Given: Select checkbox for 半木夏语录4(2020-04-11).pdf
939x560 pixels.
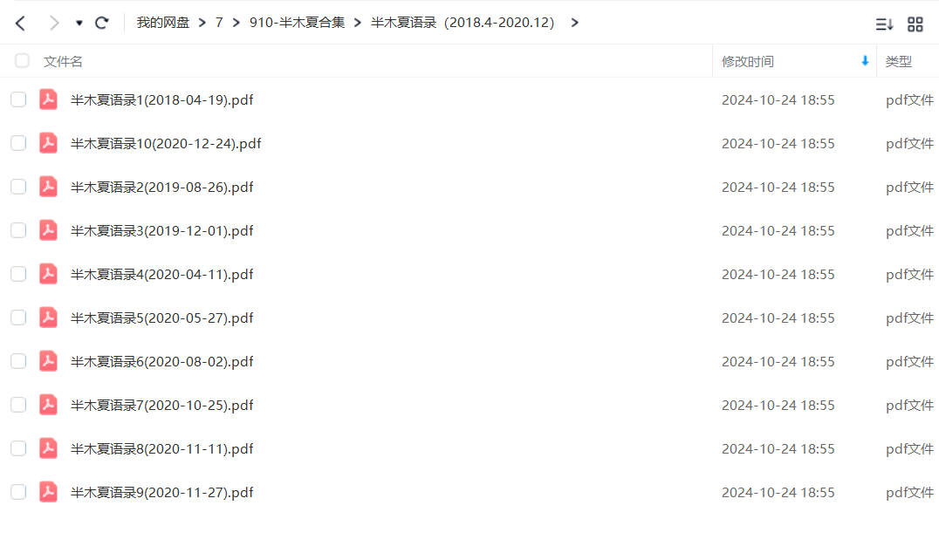Looking at the screenshot, I should tap(18, 274).
